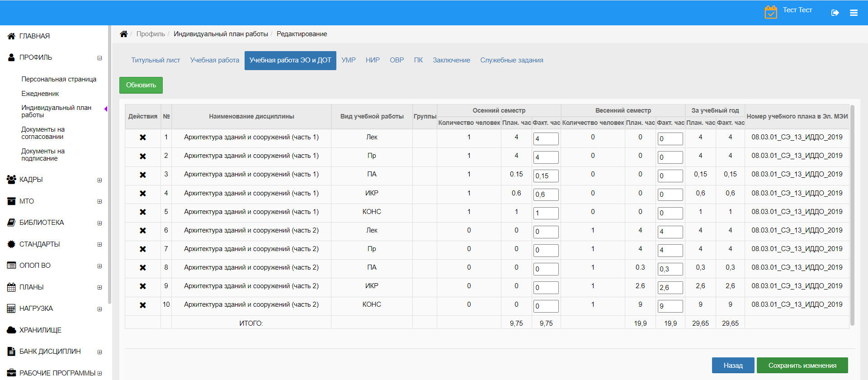This screenshot has height=380, width=868.
Task: Open Персональная страница link
Action: (59, 79)
